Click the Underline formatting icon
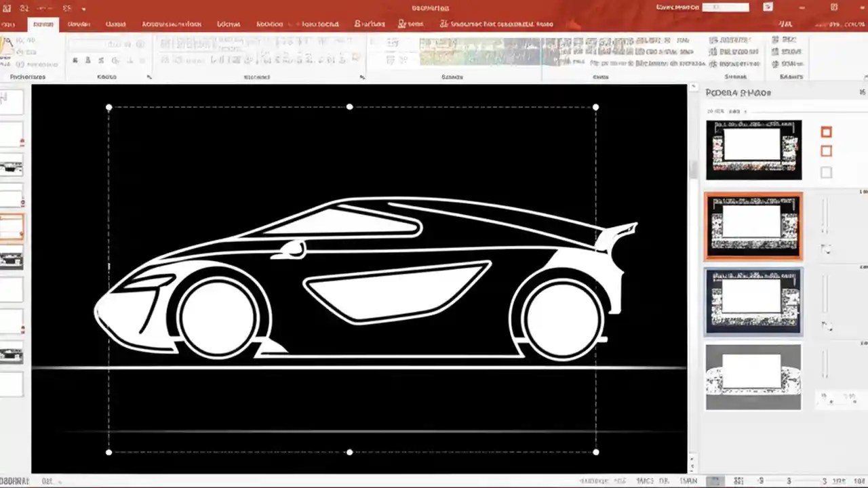This screenshot has width=868, height=488. [102, 60]
